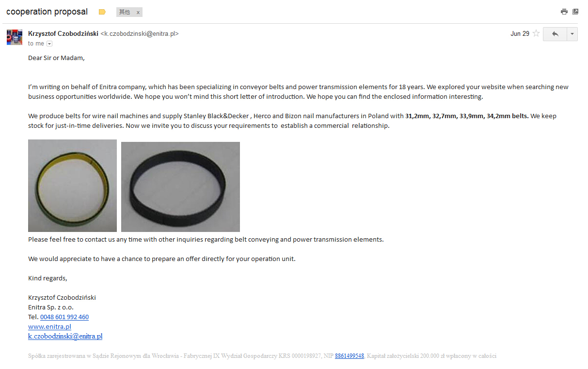This screenshot has width=588, height=369.
Task: Click sender address in angle brackets
Action: pos(140,33)
